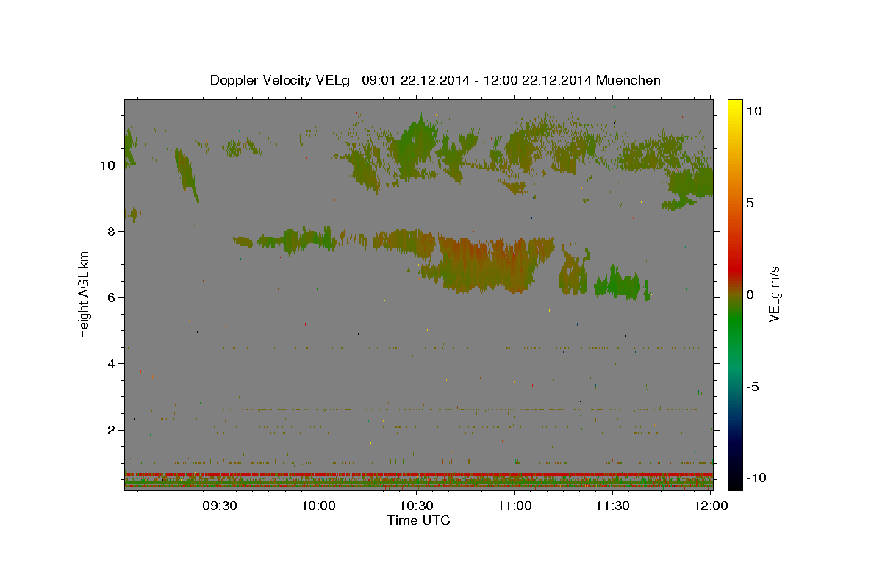Click the colorbar value 0 label
This screenshot has height=588, width=882.
(750, 295)
